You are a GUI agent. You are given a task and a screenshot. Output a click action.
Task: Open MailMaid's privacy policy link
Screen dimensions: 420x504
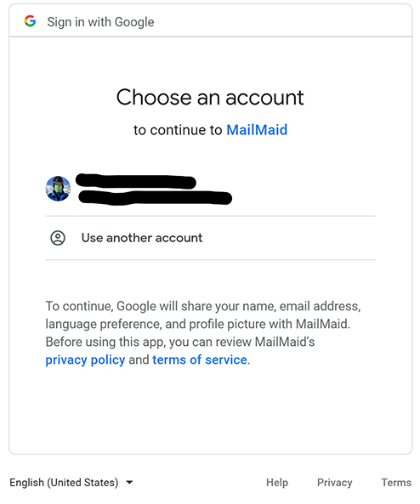tap(85, 360)
